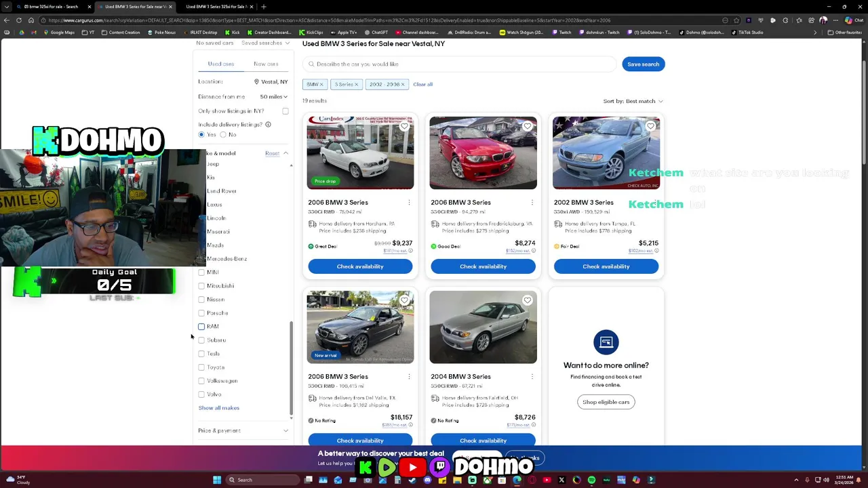Open Discord from the taskbar
Screen dimensions: 868x488
click(x=427, y=480)
